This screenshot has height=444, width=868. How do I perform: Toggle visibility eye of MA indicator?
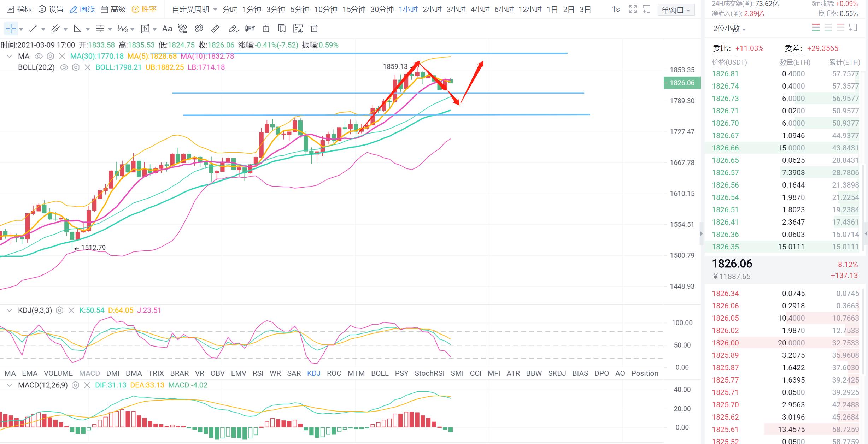[x=39, y=56]
